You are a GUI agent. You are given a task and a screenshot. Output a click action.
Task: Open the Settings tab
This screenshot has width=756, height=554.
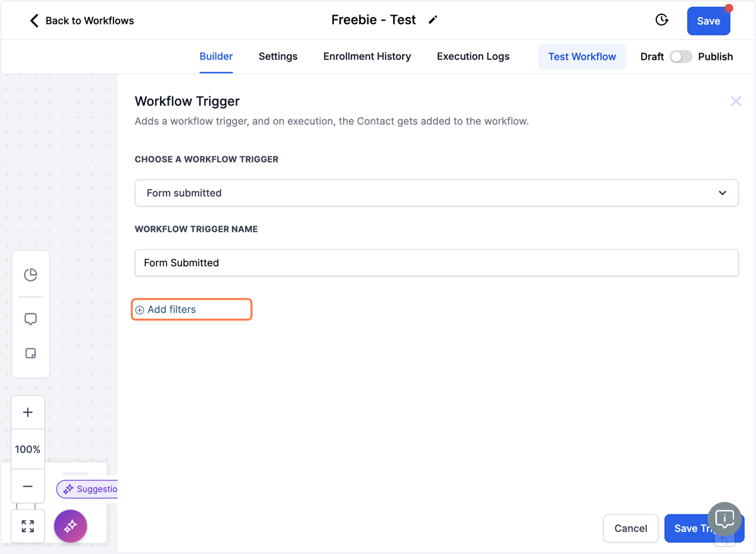pos(278,56)
